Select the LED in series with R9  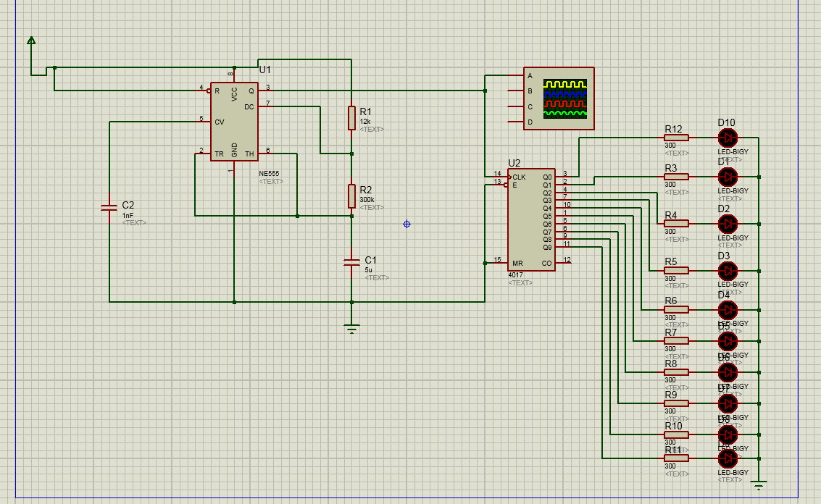(728, 403)
